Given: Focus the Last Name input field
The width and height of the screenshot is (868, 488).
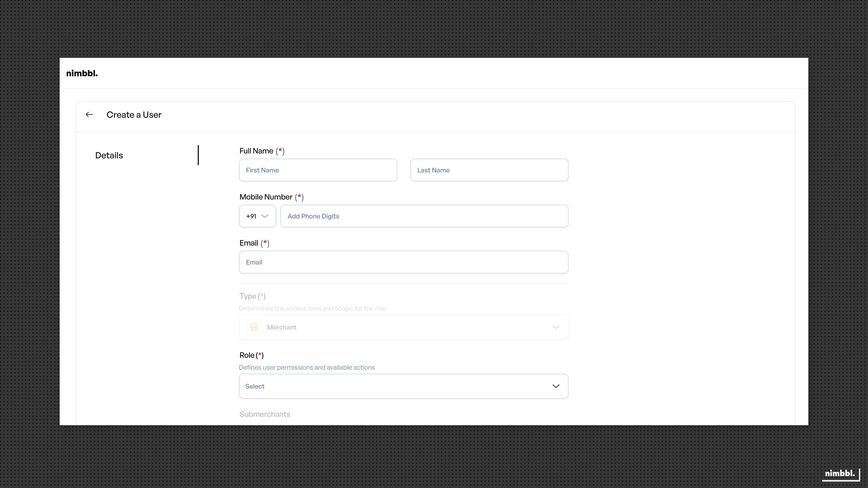Looking at the screenshot, I should [489, 170].
